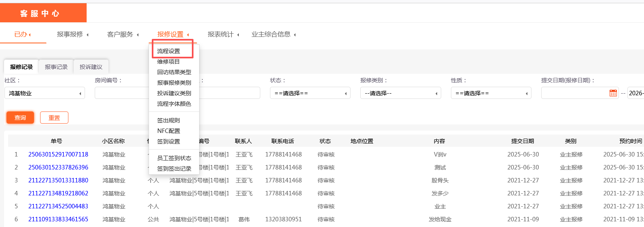Click the 客户服务 navigation item
Image resolution: width=644 pixels, height=227 pixels.
point(120,34)
